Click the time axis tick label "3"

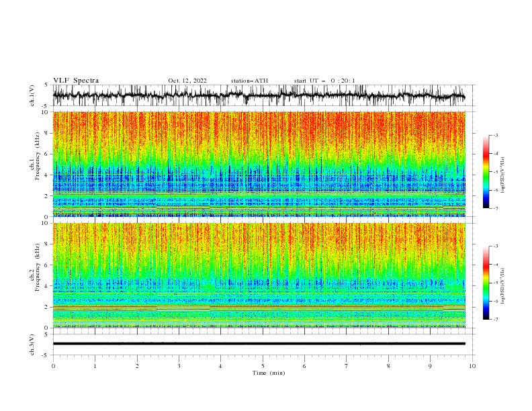pos(179,366)
